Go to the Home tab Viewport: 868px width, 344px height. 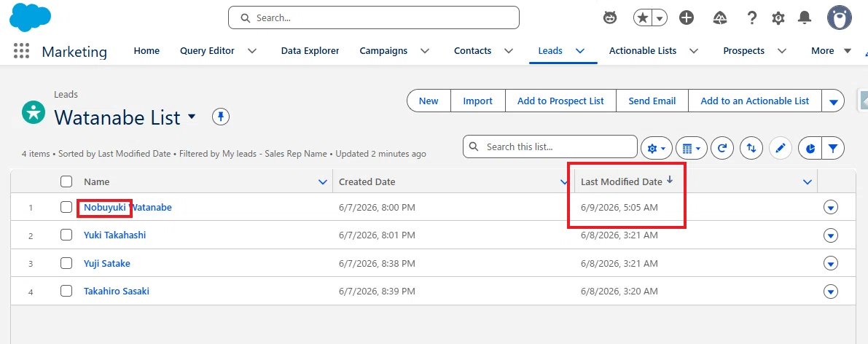pyautogui.click(x=146, y=50)
